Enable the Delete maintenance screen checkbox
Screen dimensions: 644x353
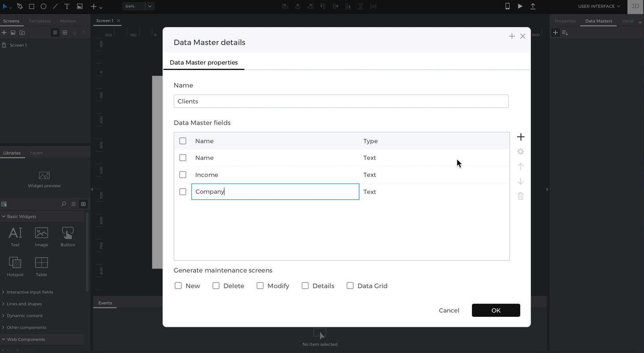click(216, 286)
